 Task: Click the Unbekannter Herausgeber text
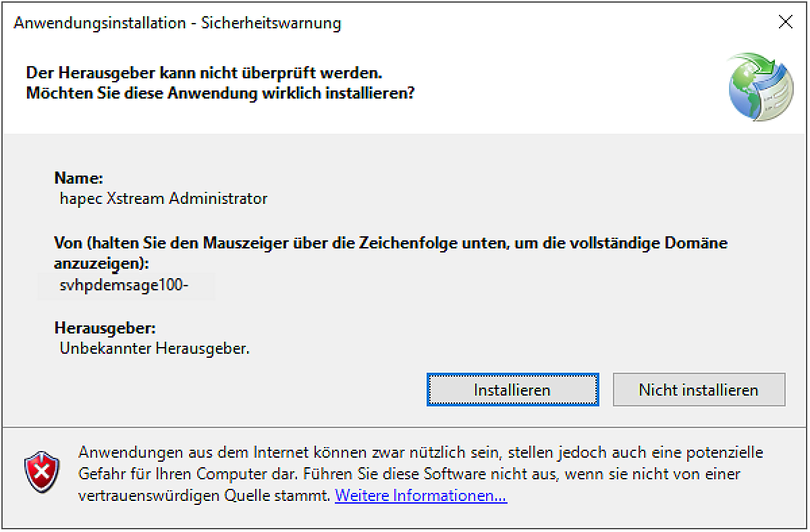coord(155,349)
